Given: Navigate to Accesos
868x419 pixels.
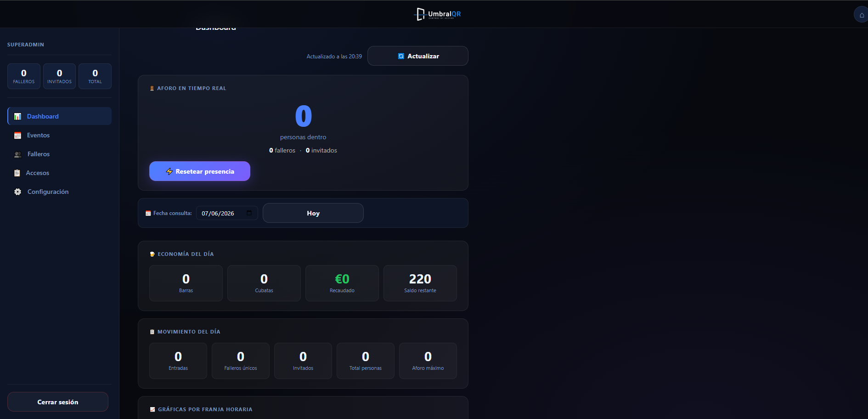Looking at the screenshot, I should coord(60,173).
